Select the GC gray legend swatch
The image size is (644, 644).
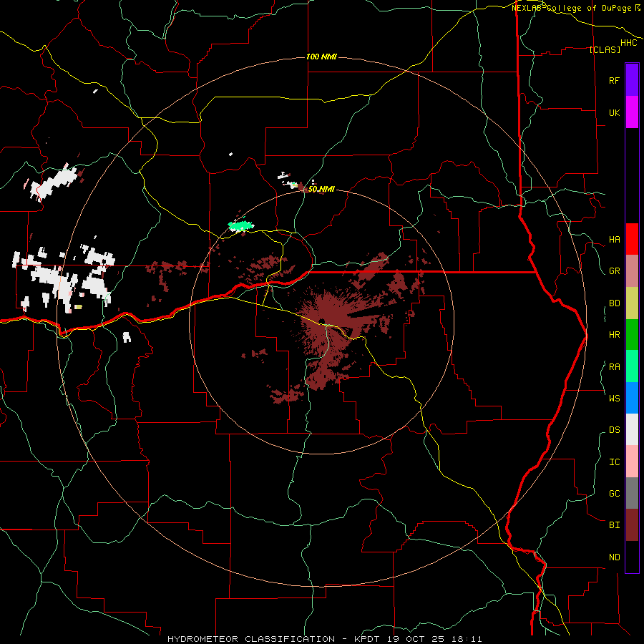point(632,493)
